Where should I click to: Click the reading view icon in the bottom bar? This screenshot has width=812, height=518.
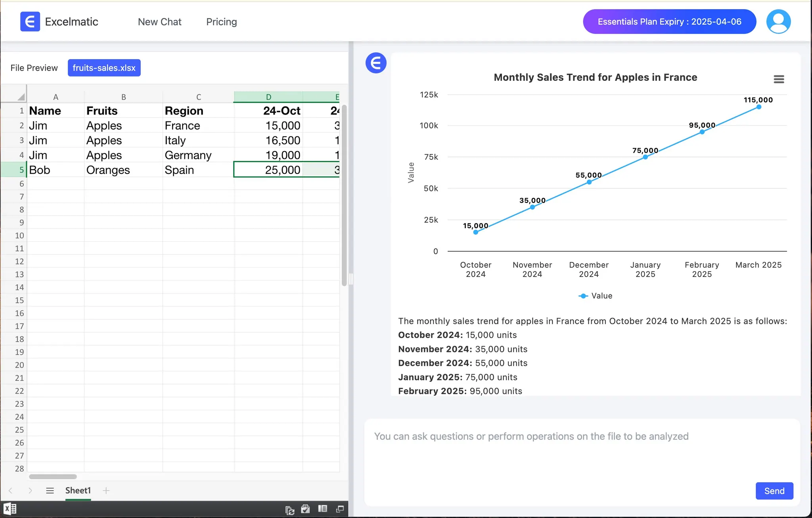(322, 509)
